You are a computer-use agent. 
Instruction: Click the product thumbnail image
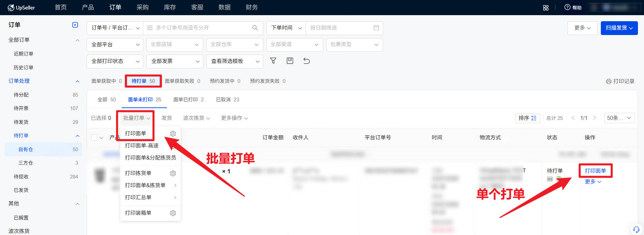point(100,176)
